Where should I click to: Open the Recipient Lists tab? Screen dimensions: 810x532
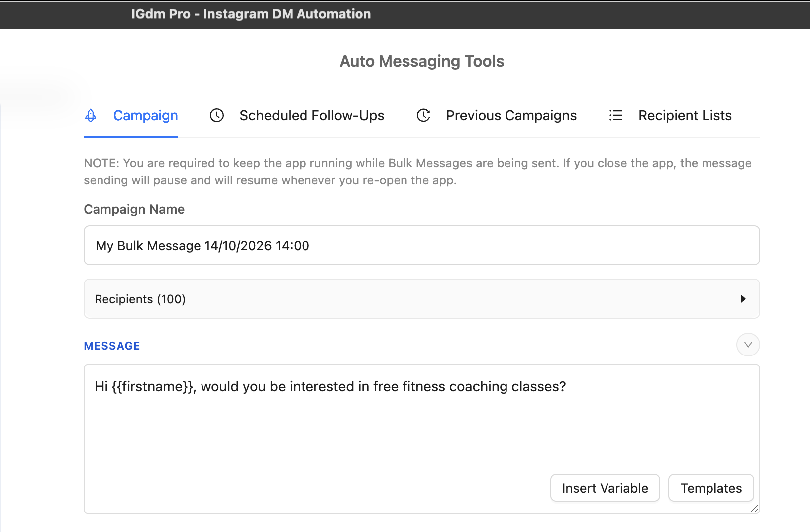tap(670, 115)
